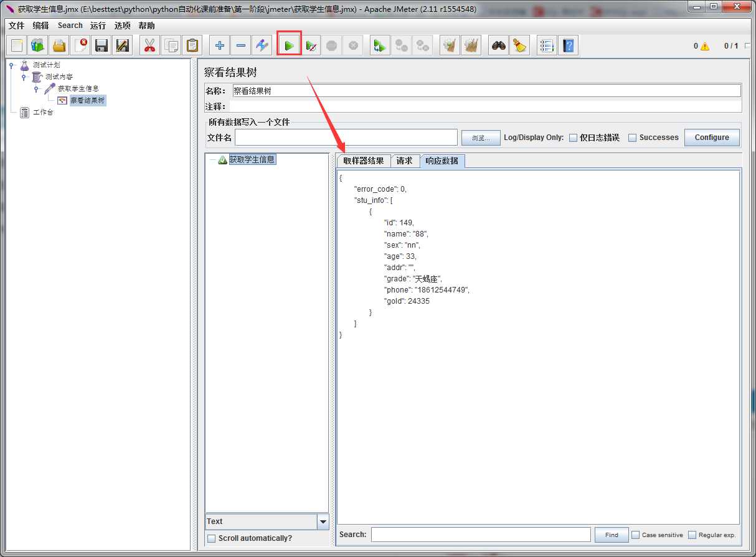
Task: Click the Search binoculars icon
Action: coord(499,45)
